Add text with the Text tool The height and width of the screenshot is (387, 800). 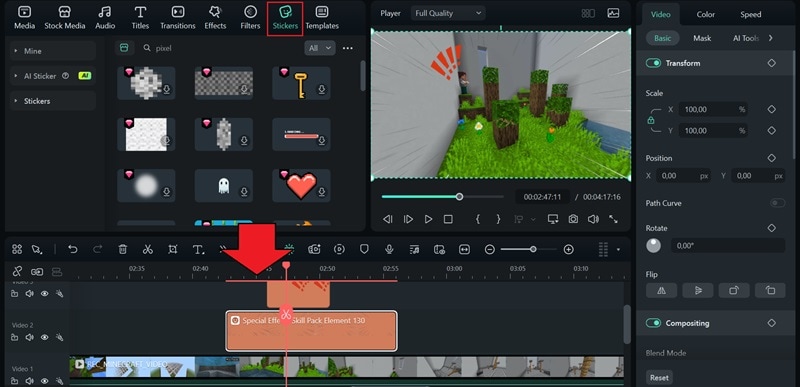(198, 249)
